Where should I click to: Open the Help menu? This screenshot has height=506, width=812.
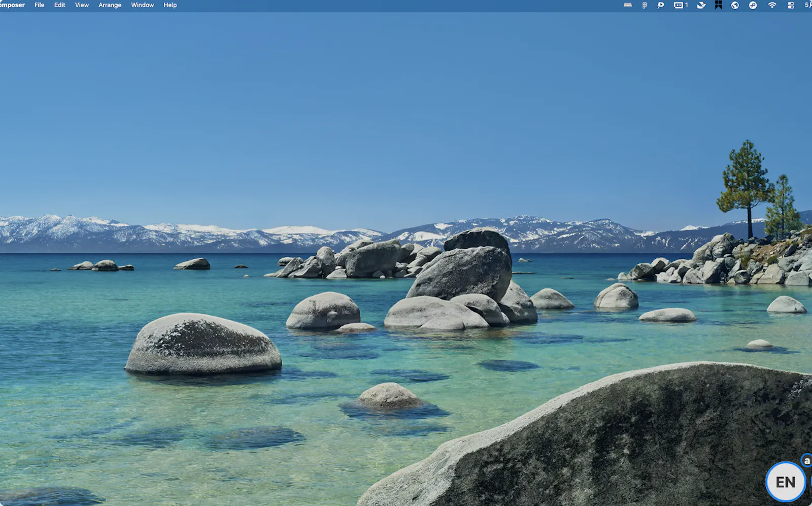(170, 5)
